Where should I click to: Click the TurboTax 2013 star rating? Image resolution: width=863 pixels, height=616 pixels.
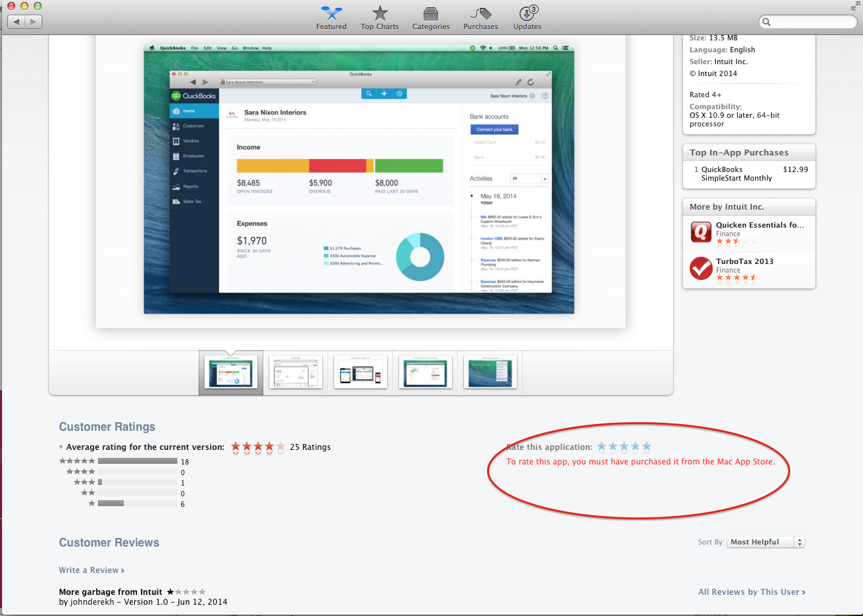[x=736, y=278]
